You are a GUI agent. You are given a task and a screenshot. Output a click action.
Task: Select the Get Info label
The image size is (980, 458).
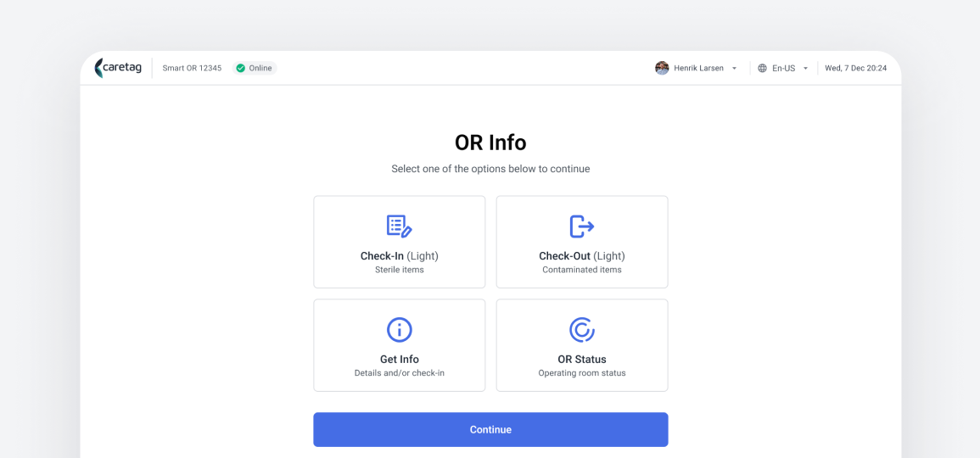[x=400, y=360]
